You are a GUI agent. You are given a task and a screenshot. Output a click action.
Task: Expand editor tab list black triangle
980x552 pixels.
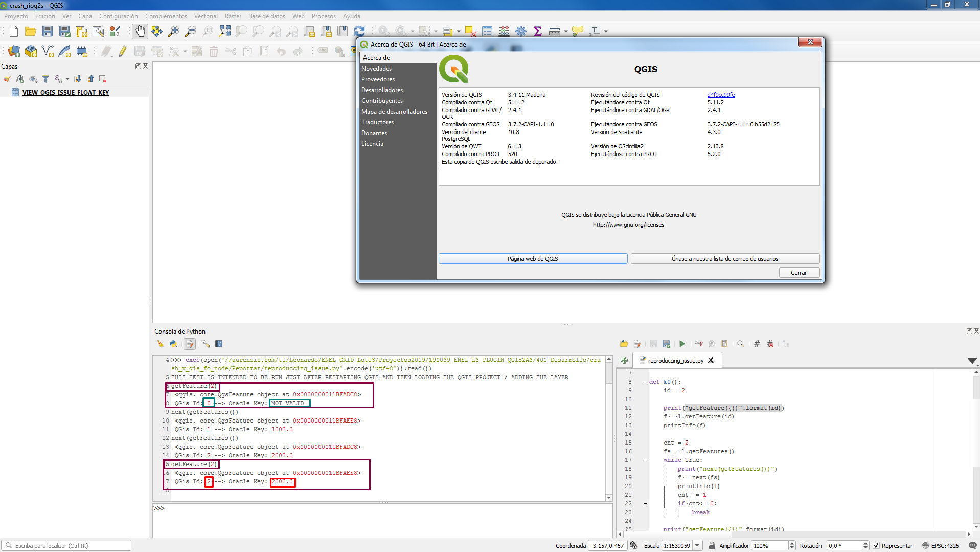pyautogui.click(x=972, y=361)
